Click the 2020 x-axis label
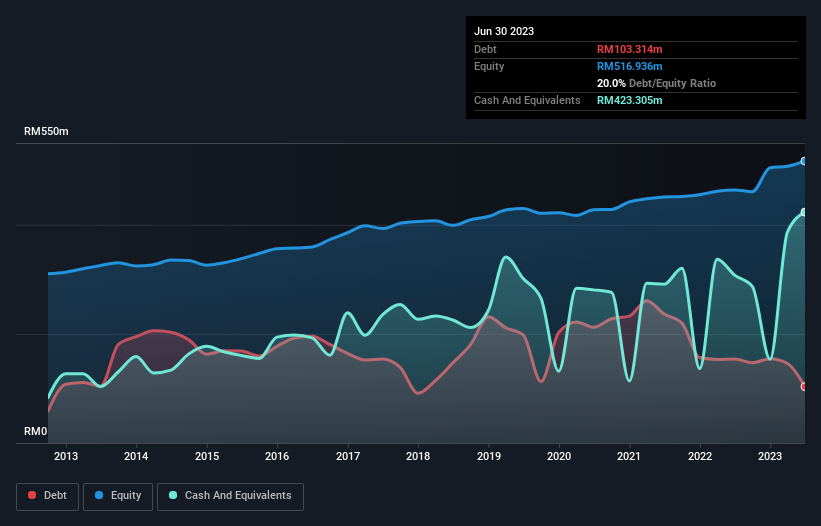821x526 pixels. pyautogui.click(x=559, y=456)
